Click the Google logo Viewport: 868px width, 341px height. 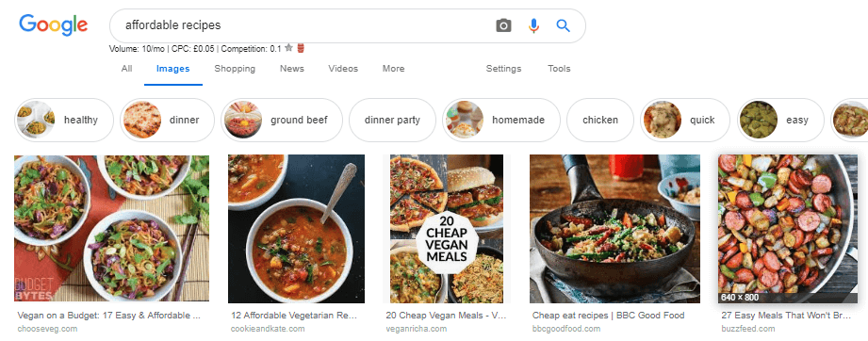coord(53,24)
